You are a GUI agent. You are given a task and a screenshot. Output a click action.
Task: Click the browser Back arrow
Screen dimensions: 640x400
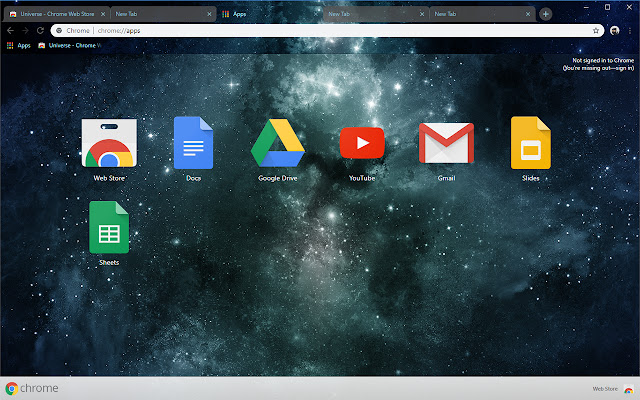[10, 31]
